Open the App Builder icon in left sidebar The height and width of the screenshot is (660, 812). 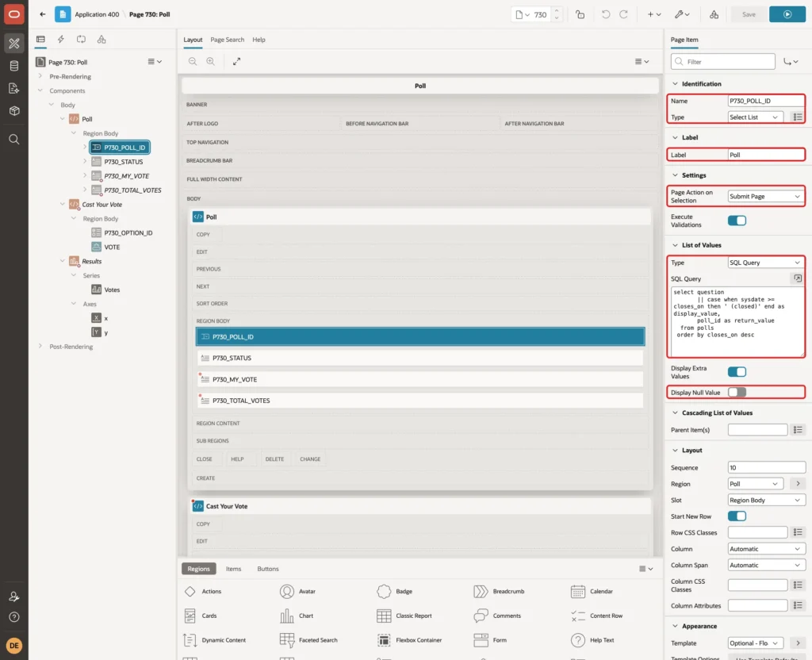click(14, 44)
